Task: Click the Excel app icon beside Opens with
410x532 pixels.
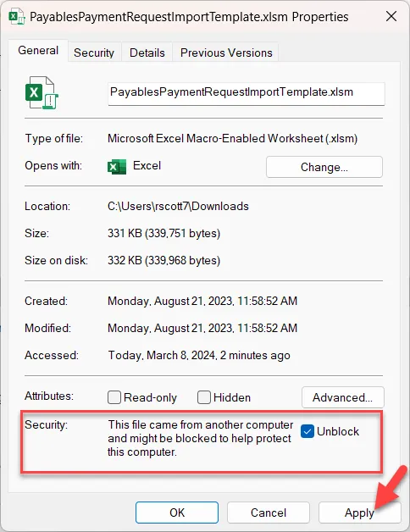Action: [x=116, y=167]
